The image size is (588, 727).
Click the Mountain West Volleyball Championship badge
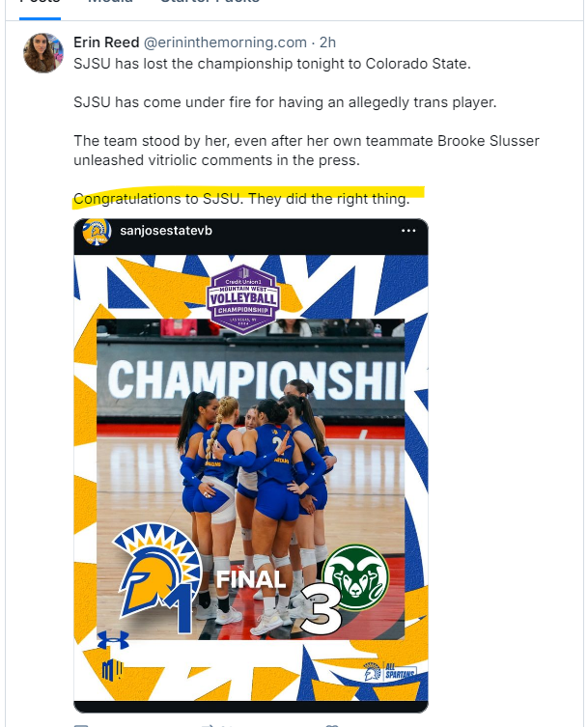[241, 294]
